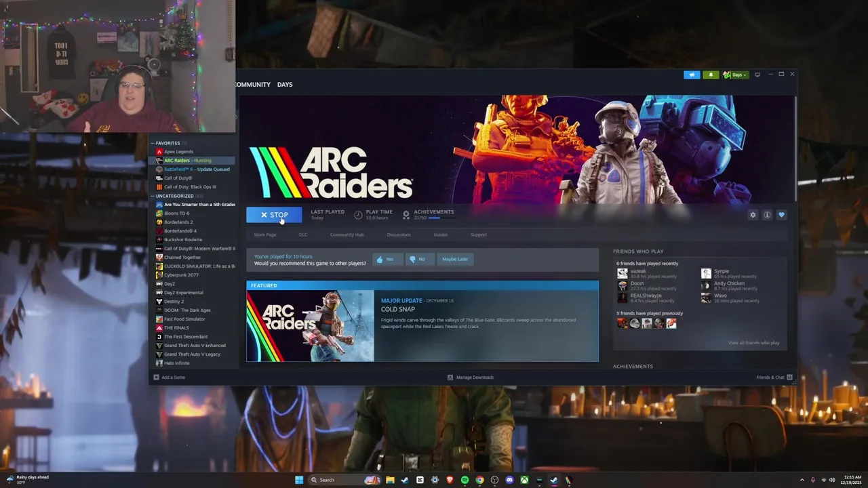Viewport: 868px width, 488px height.
Task: Open friend Wavo's avatar
Action: coord(706,298)
